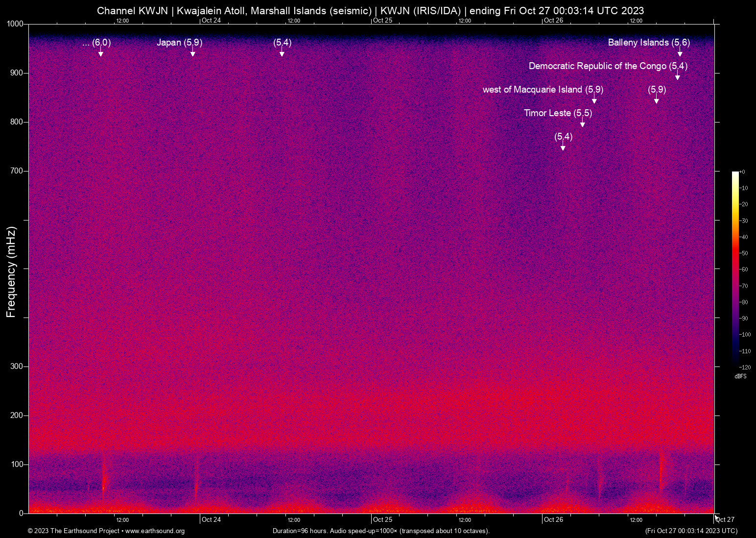Click the 1000 tick on frequency axis

point(15,24)
